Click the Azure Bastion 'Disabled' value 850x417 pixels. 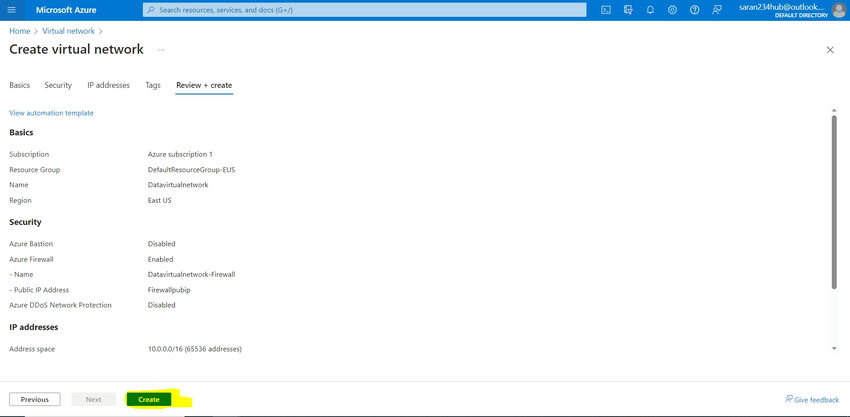[x=162, y=244]
